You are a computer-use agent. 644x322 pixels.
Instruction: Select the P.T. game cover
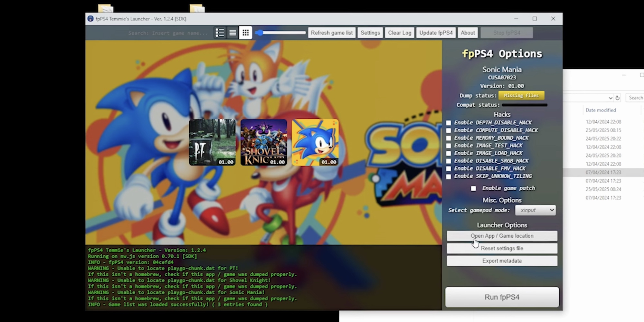[x=212, y=142]
